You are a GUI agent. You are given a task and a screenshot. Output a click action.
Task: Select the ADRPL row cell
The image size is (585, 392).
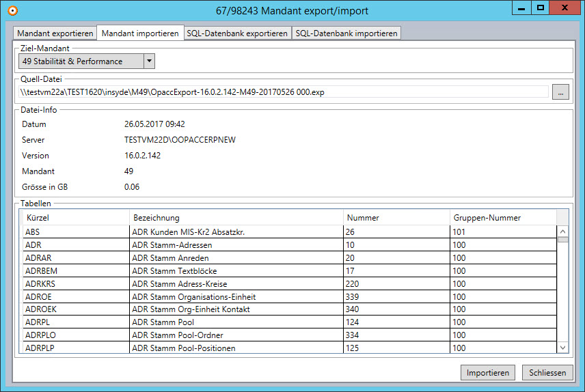click(x=76, y=322)
